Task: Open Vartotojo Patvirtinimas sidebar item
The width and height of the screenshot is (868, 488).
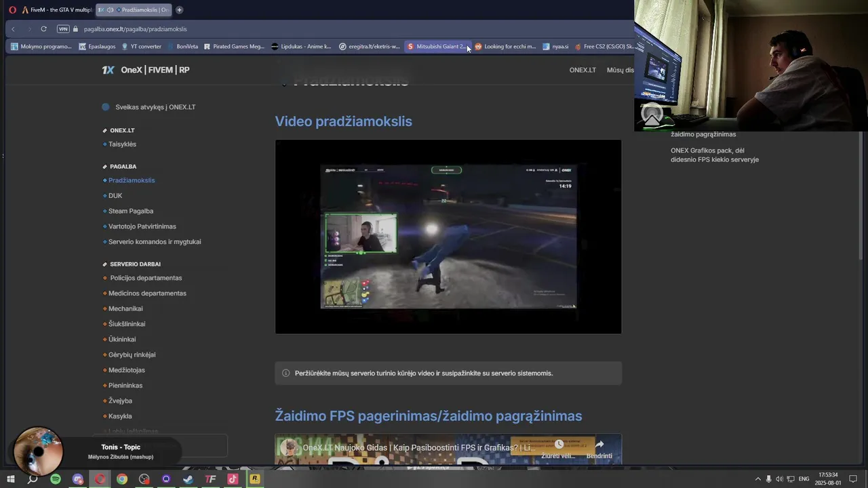Action: click(x=142, y=226)
